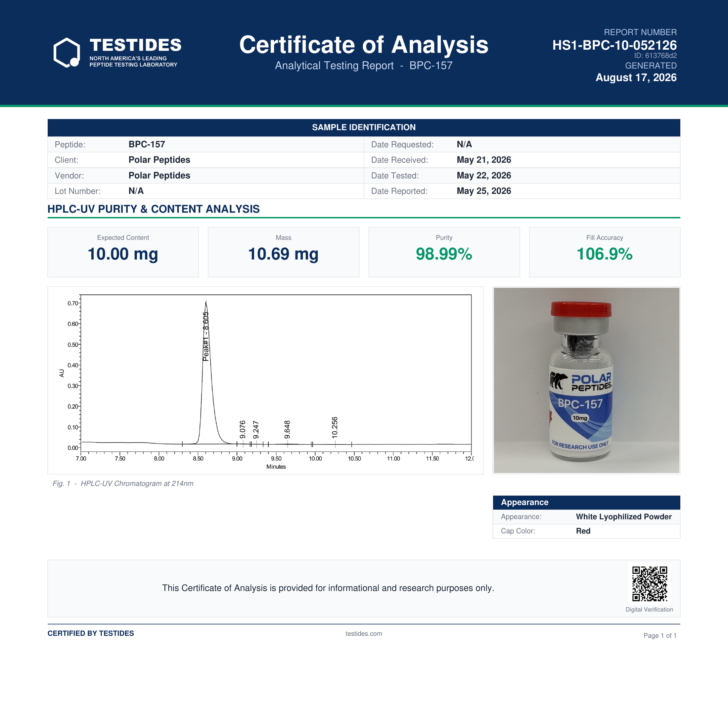Click the Mass 10.69 mg card
The height and width of the screenshot is (728, 728).
click(x=283, y=252)
